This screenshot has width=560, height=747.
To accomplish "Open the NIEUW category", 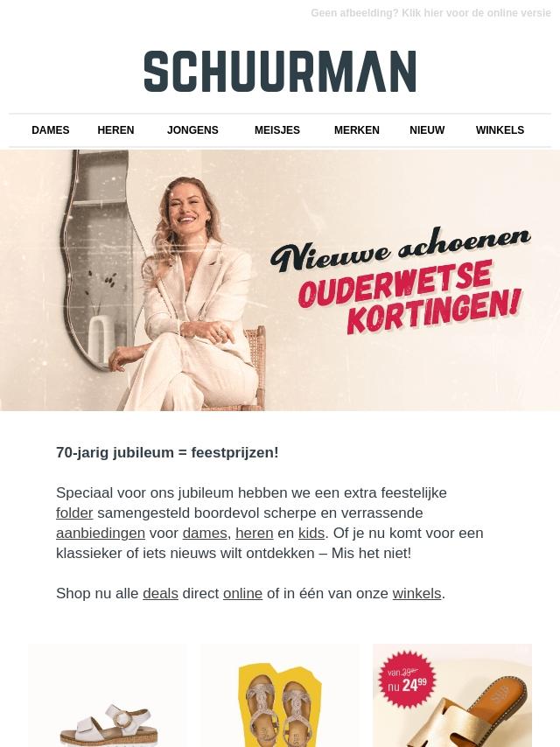I will point(427,130).
